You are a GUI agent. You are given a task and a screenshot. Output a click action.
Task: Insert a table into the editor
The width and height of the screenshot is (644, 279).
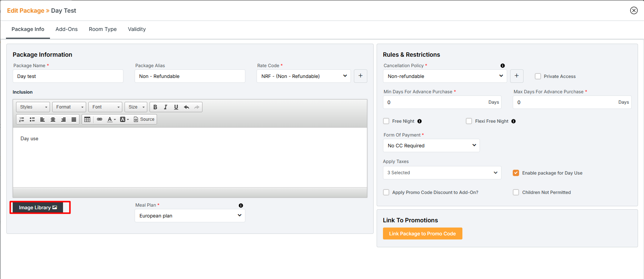(87, 119)
